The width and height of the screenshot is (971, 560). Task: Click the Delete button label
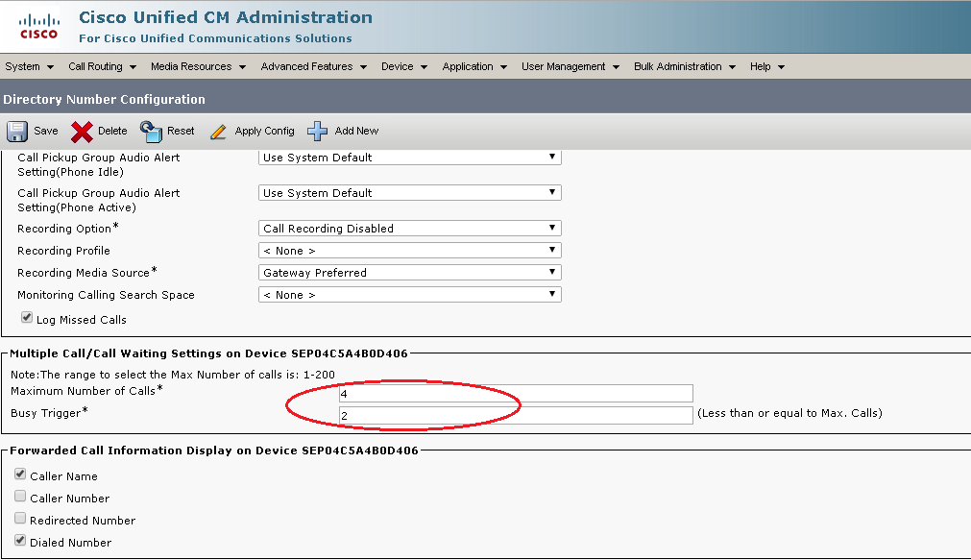[112, 131]
